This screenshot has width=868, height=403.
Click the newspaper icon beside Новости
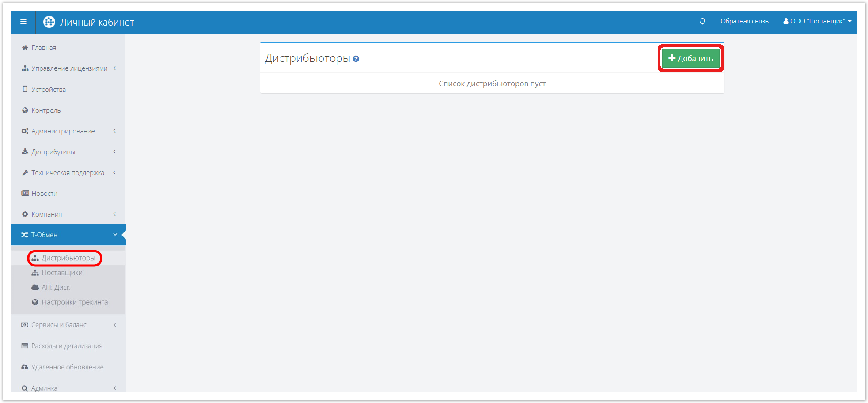pos(25,194)
